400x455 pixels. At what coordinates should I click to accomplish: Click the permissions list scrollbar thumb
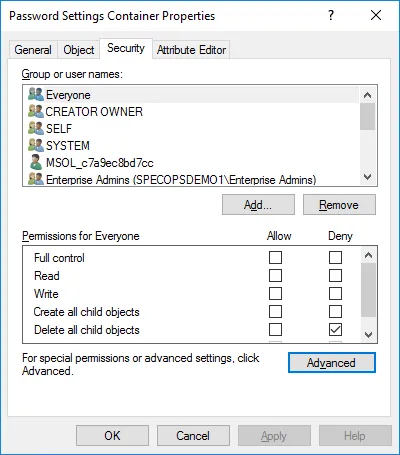pyautogui.click(x=368, y=290)
